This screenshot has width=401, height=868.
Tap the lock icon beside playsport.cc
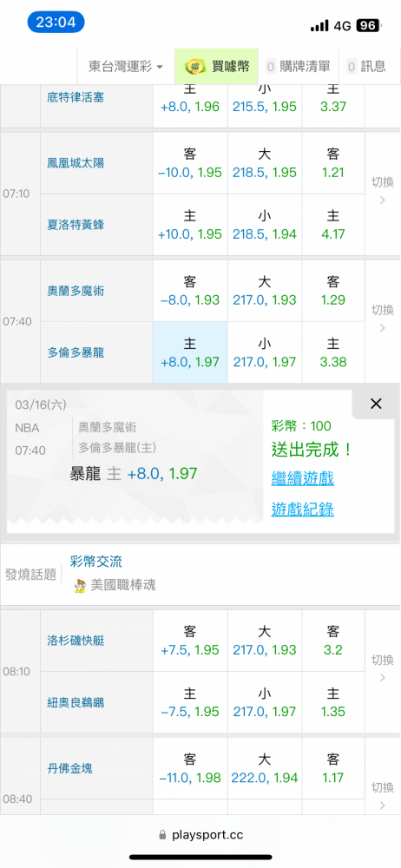(x=162, y=834)
